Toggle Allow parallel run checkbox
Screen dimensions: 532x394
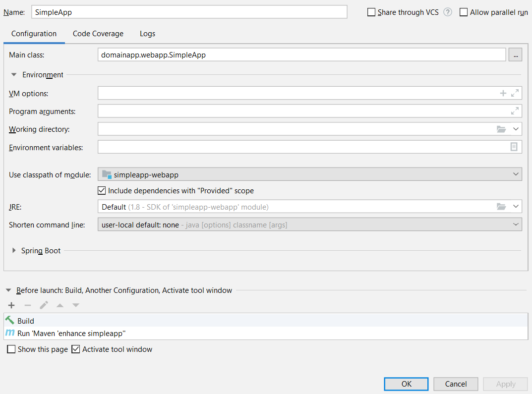pyautogui.click(x=464, y=12)
